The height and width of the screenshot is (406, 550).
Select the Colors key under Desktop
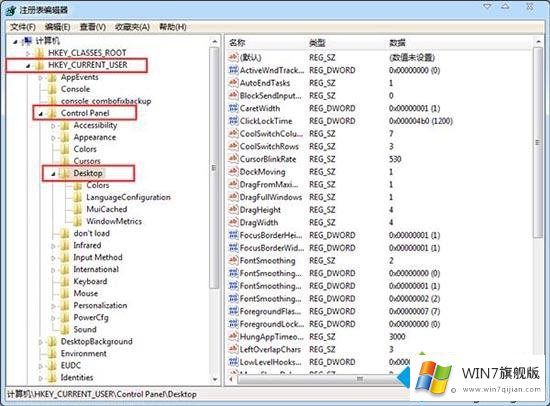(98, 185)
